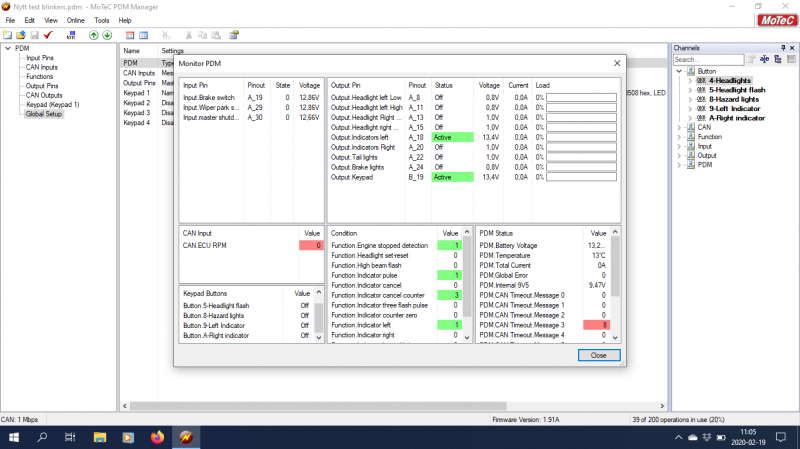Pin the Channels panel with the pushpin icon

point(783,48)
